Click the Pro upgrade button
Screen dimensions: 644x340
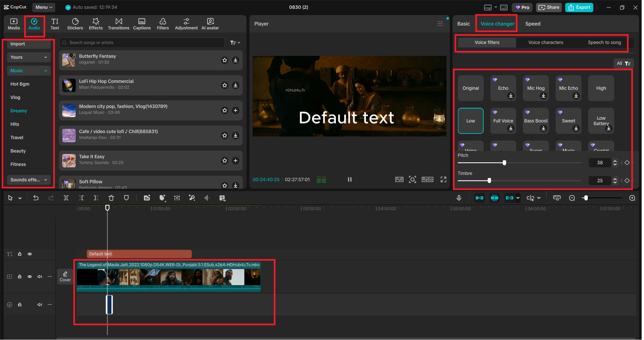tap(522, 7)
